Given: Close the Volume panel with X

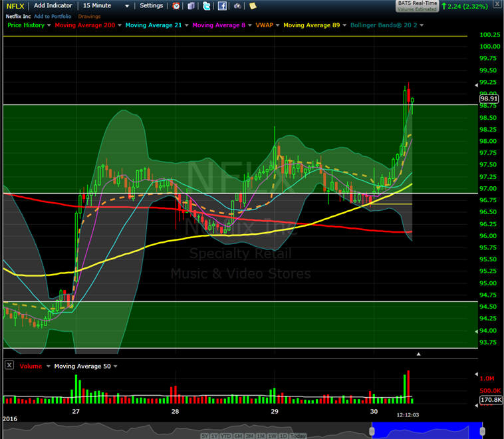Looking at the screenshot, I should [9, 365].
